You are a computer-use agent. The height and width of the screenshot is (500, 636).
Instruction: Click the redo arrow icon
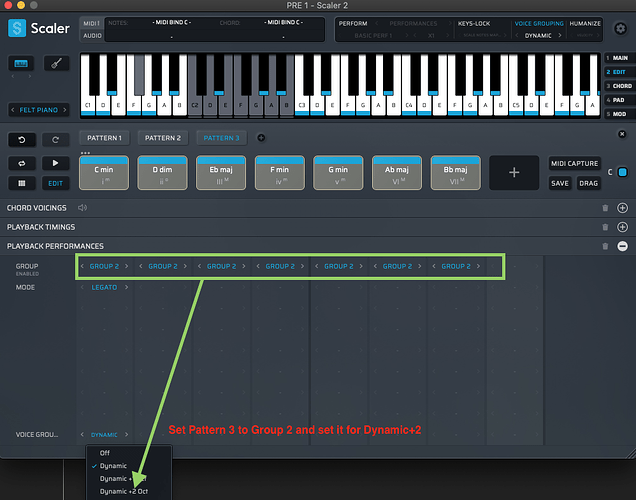click(x=56, y=140)
